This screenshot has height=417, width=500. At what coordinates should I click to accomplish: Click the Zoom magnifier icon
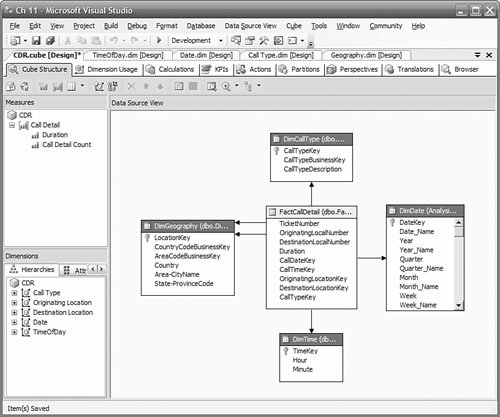[x=226, y=87]
